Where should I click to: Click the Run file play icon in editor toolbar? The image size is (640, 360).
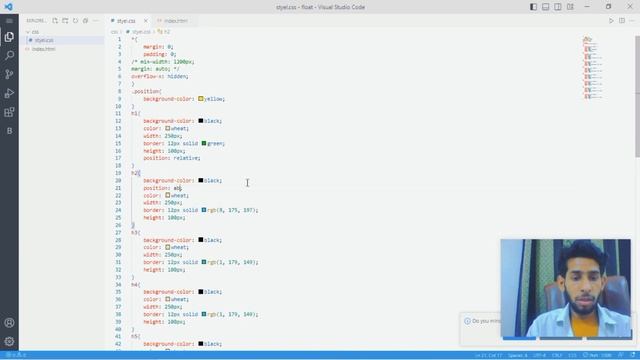pos(611,21)
